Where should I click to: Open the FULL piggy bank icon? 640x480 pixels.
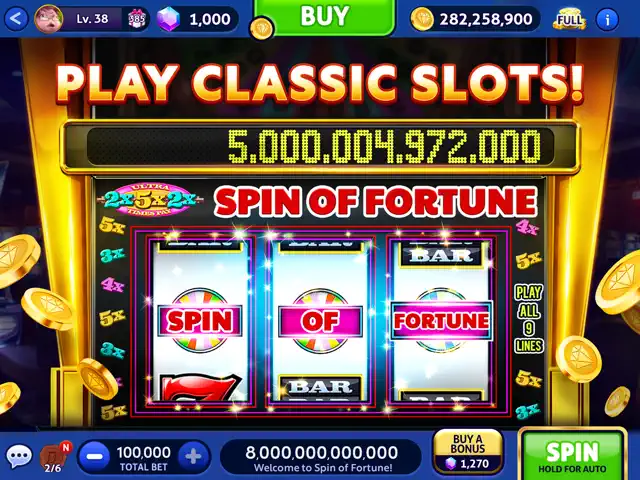[570, 19]
